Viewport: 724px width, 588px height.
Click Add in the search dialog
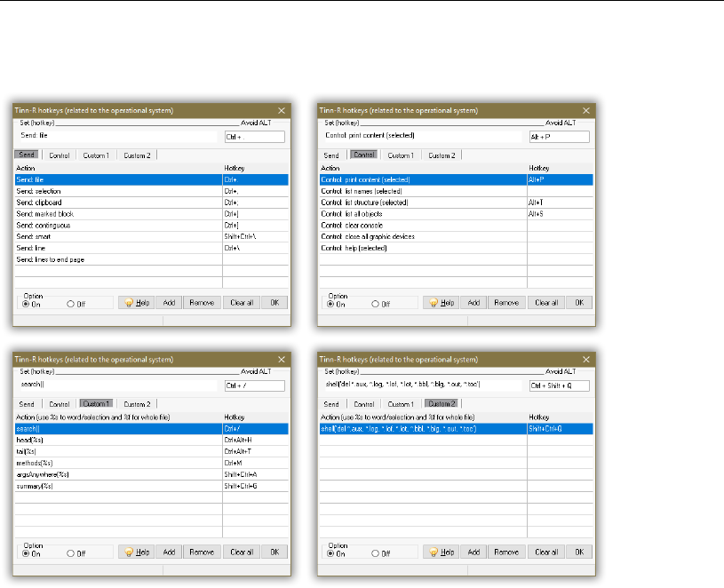tap(169, 552)
